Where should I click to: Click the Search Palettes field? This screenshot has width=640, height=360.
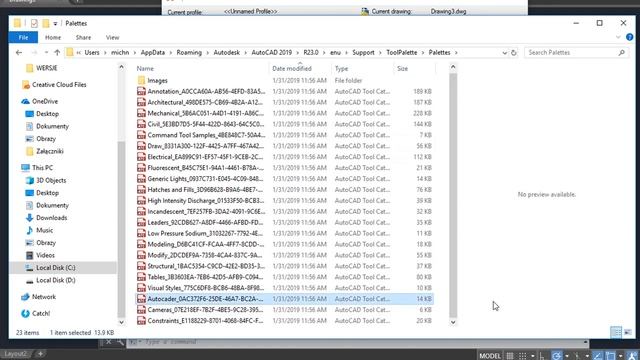click(576, 53)
